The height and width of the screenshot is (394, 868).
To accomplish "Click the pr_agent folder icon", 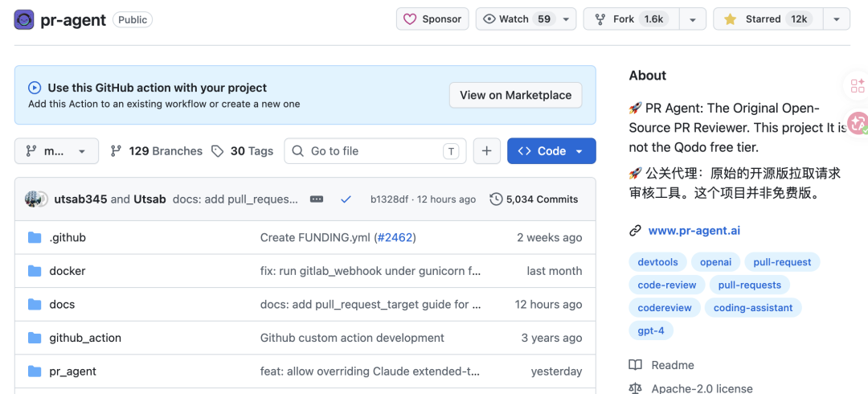I will tap(35, 371).
